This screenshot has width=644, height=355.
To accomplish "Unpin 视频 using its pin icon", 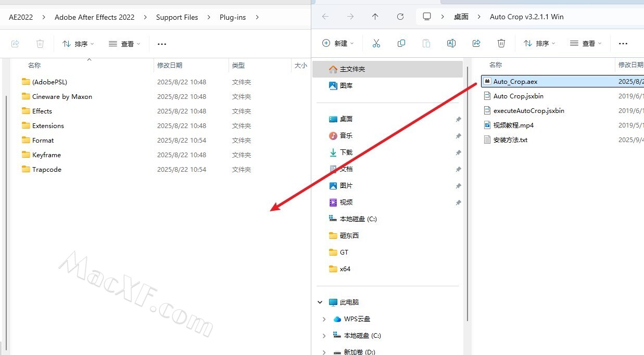I will 458,202.
